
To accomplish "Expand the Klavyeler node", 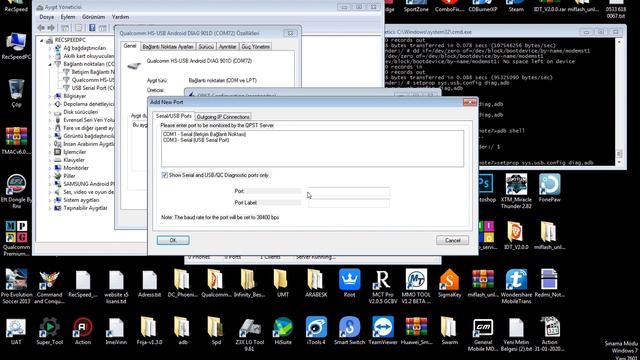I will 50,160.
